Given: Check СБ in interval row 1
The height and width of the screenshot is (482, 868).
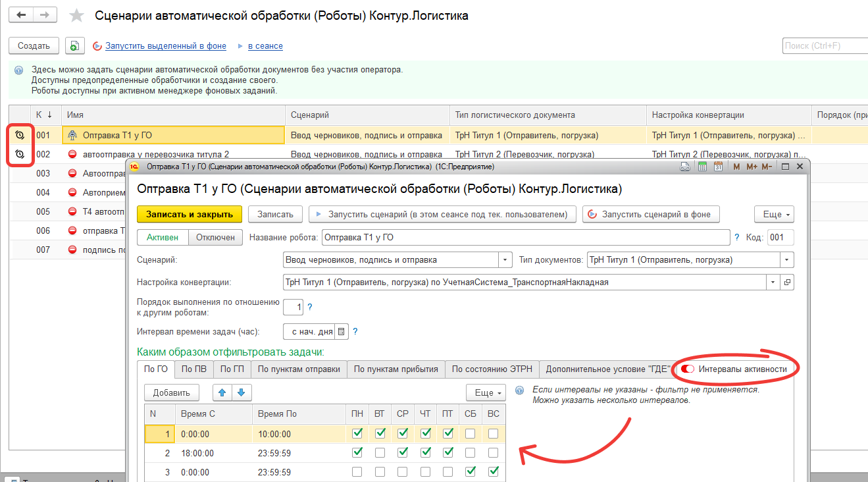Looking at the screenshot, I should pyautogui.click(x=471, y=433).
